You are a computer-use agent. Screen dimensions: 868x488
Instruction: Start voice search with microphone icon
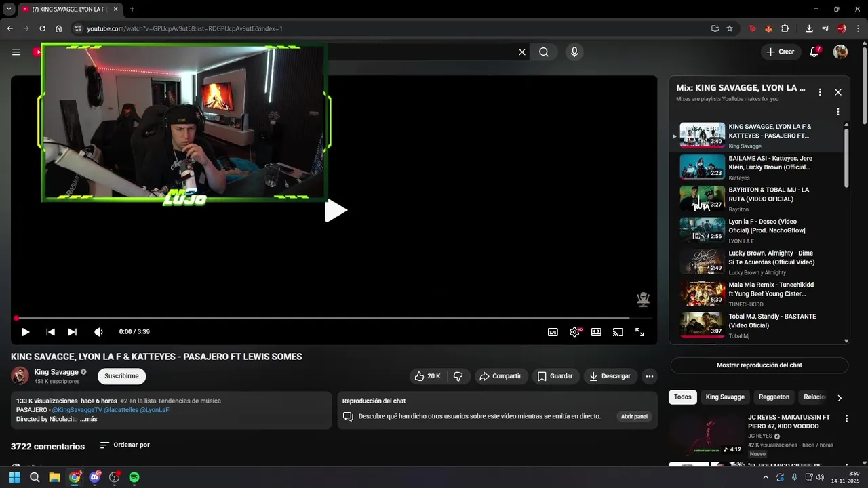[x=574, y=52]
